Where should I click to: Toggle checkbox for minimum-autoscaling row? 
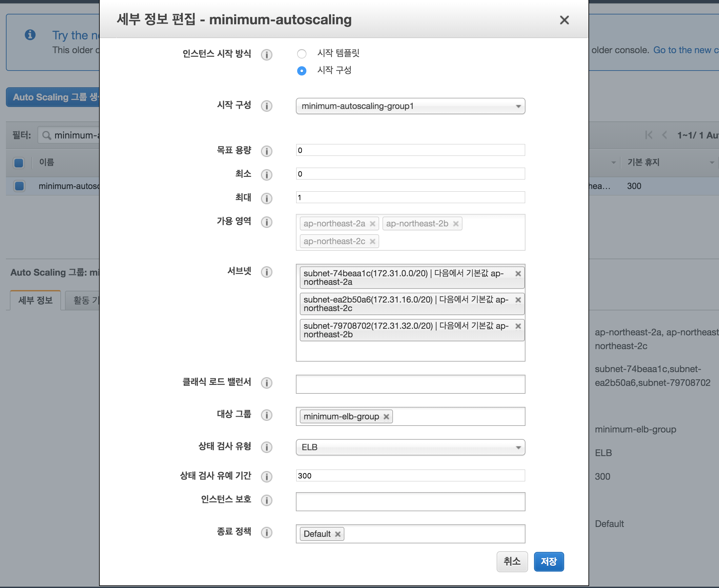(x=19, y=186)
